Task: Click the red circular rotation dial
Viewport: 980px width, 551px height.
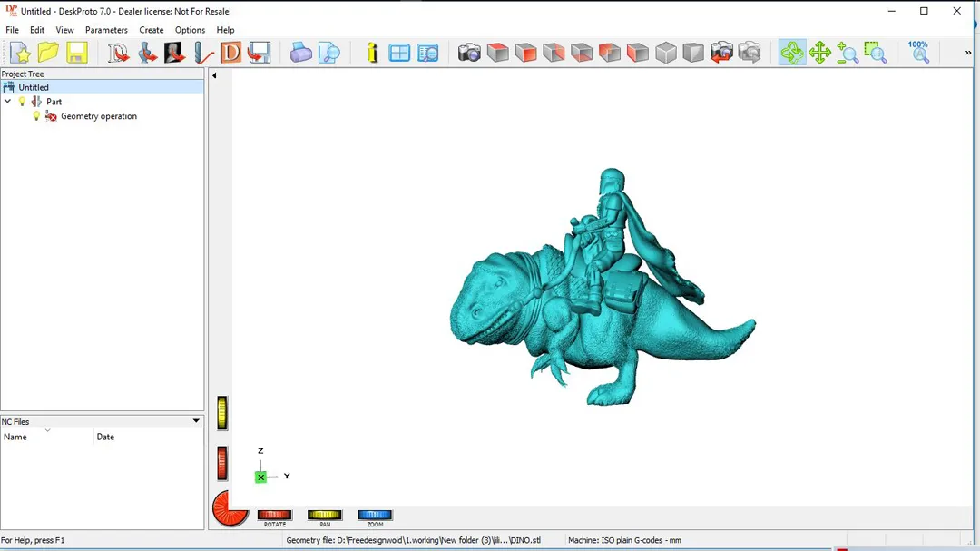Action: coord(230,508)
